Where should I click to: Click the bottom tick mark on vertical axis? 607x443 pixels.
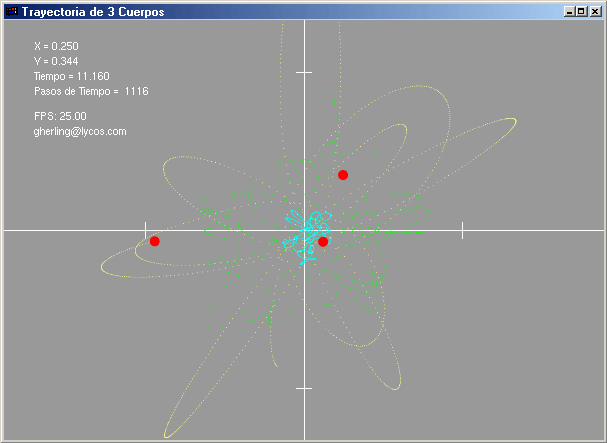point(304,388)
